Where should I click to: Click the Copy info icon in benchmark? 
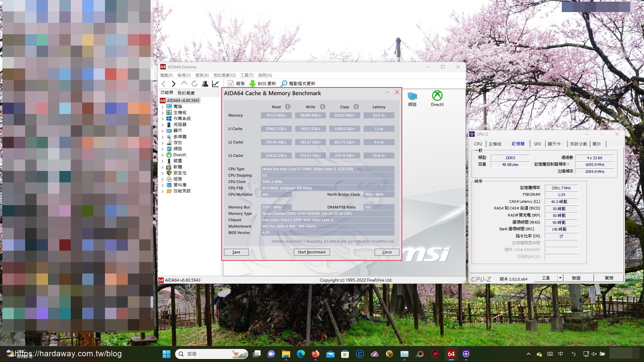click(x=356, y=107)
